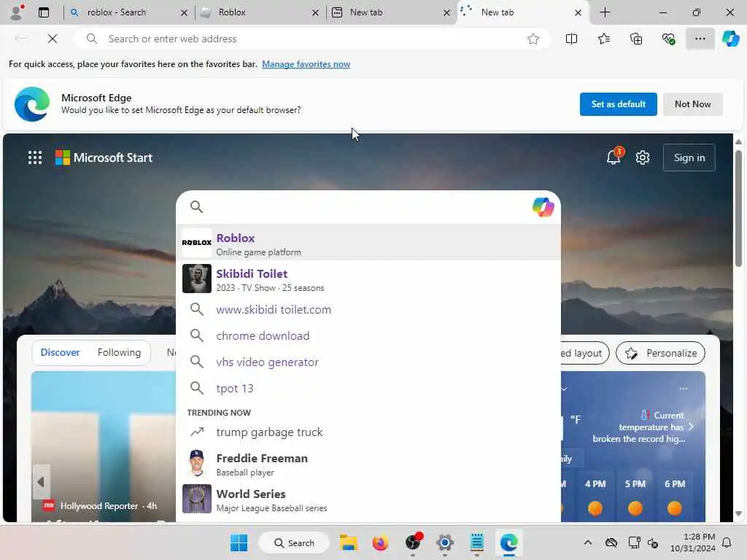Close the Roblox tab
Image resolution: width=747 pixels, height=560 pixels.
point(315,13)
